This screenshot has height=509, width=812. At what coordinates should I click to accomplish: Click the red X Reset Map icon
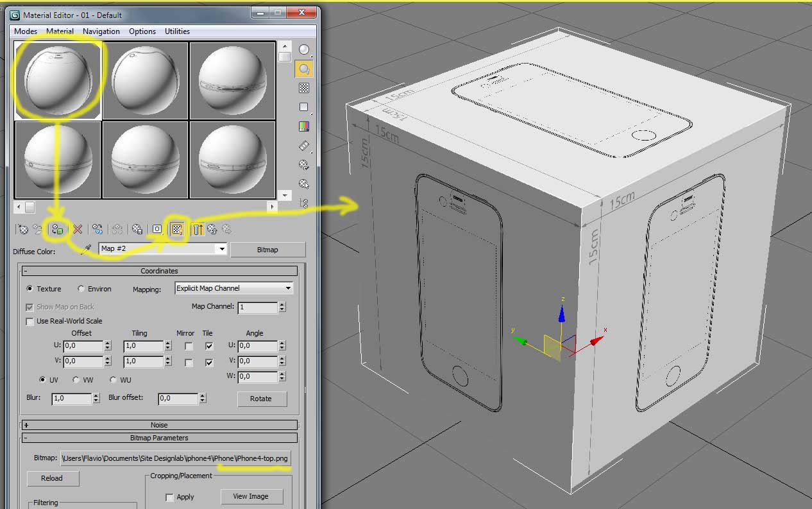point(78,229)
